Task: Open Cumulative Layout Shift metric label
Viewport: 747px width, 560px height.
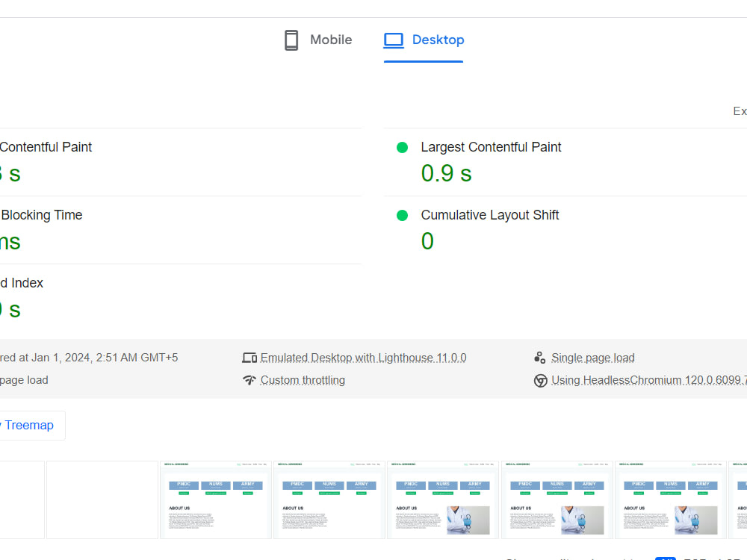Action: (x=490, y=215)
